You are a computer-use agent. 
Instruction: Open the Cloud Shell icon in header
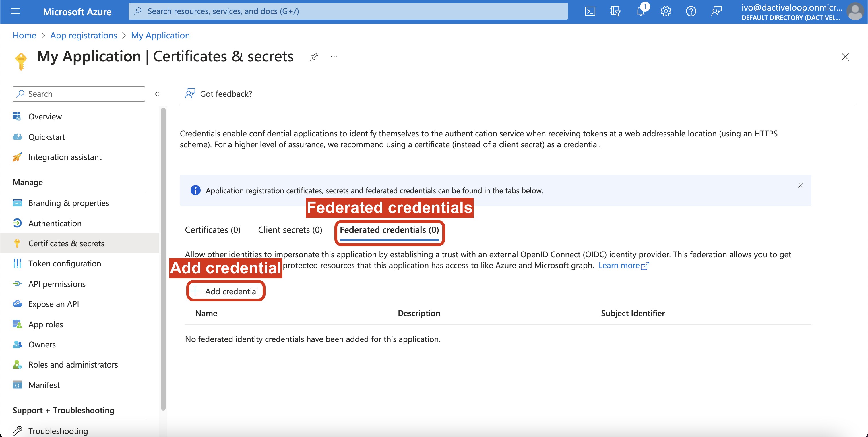[590, 11]
